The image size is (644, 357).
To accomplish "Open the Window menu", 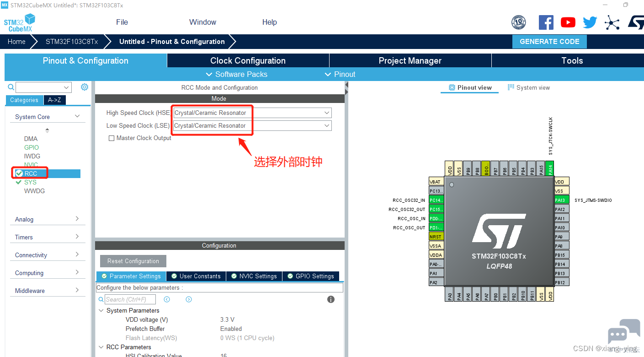I will (x=202, y=22).
